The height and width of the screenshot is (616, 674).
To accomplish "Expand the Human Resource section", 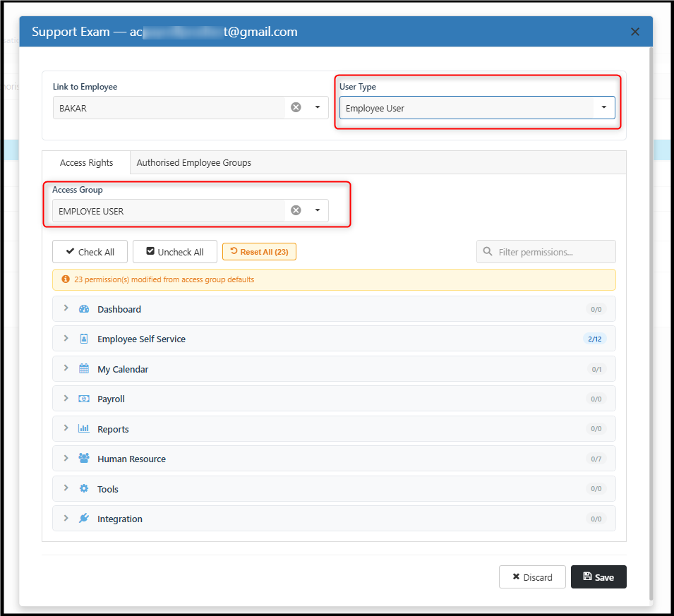I will 66,458.
